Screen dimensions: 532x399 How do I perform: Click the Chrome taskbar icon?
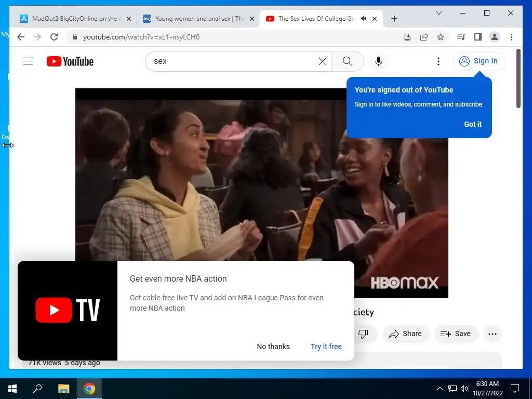point(89,389)
